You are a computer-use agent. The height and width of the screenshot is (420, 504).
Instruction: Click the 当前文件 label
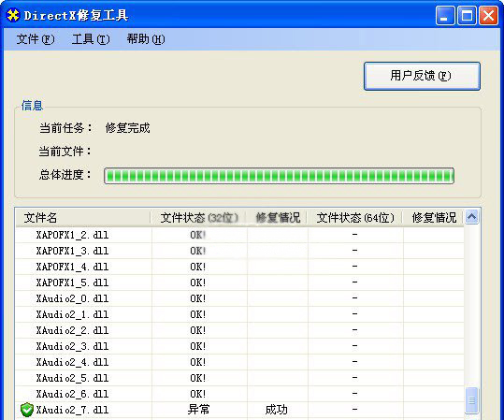tap(65, 152)
